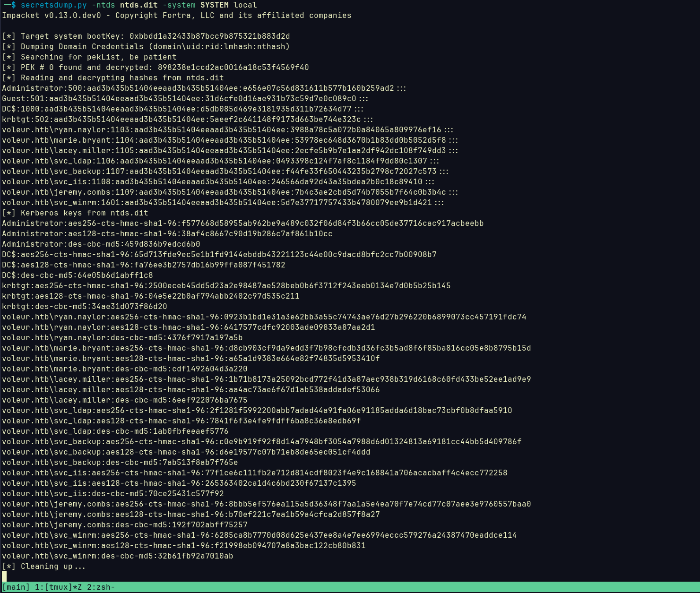The image size is (700, 593).
Task: Click the marie.bryant aes256 key line
Action: coord(267,348)
